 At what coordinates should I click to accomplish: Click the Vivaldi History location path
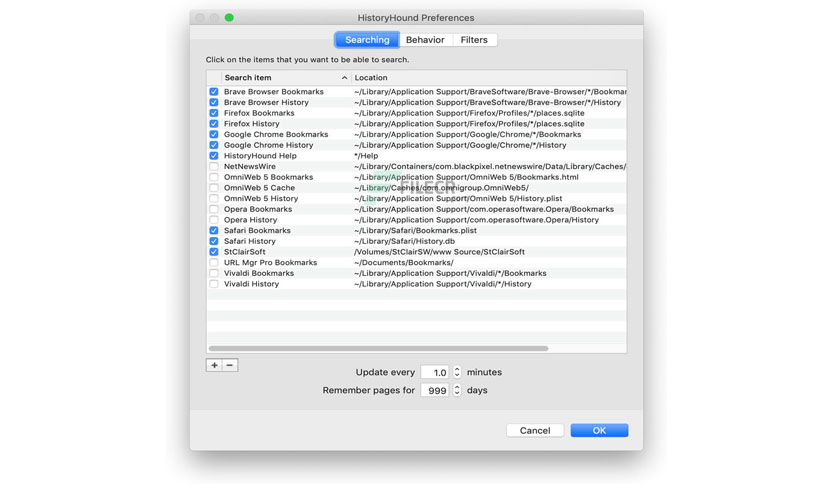(443, 284)
